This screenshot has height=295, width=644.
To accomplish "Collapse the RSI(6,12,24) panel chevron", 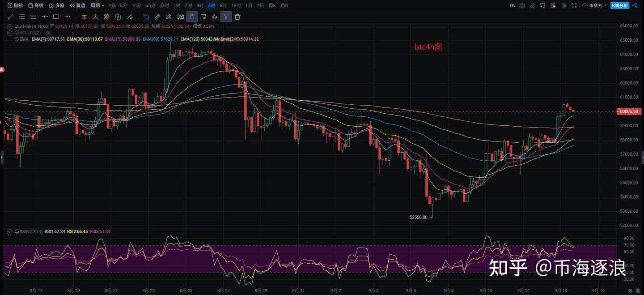I will pyautogui.click(x=9, y=231).
